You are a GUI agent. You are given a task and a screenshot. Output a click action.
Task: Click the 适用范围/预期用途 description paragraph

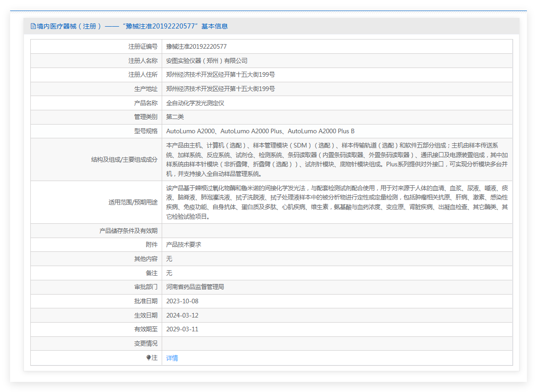[x=337, y=202]
